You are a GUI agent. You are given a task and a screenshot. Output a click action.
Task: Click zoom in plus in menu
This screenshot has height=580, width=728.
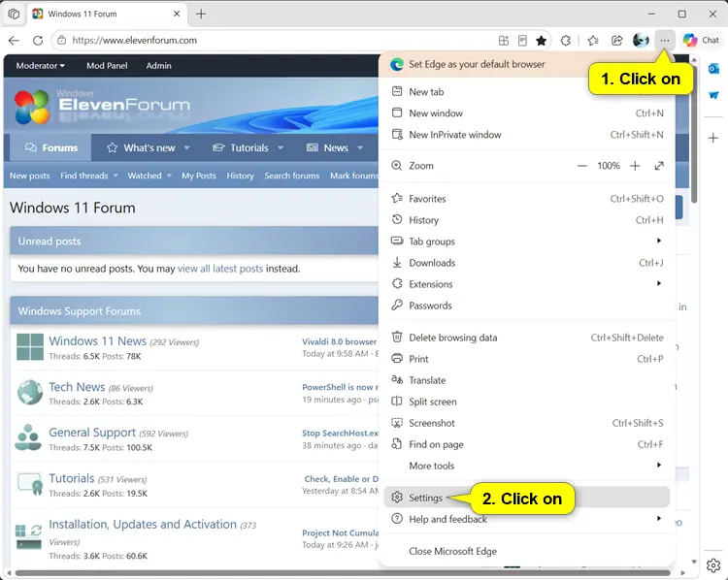click(635, 166)
